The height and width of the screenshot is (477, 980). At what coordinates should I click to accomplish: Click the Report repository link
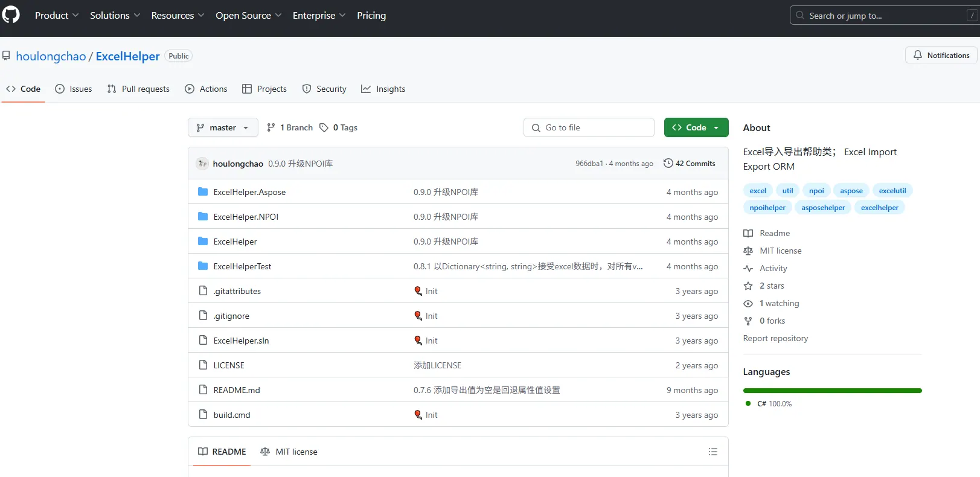[x=775, y=338]
